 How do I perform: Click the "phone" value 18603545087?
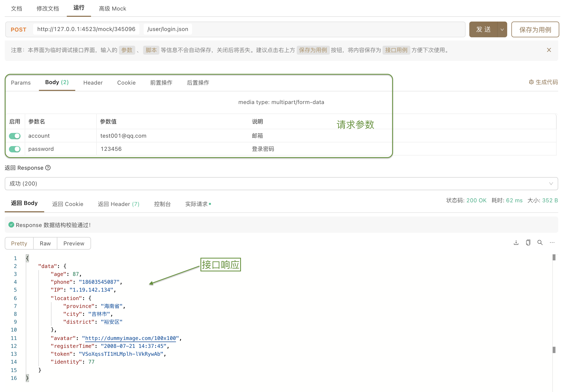(x=99, y=282)
